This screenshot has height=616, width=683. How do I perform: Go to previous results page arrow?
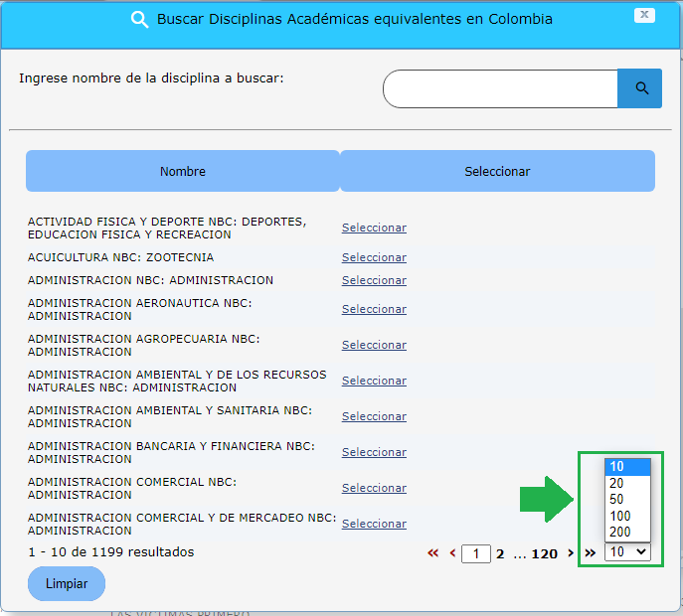(x=452, y=553)
